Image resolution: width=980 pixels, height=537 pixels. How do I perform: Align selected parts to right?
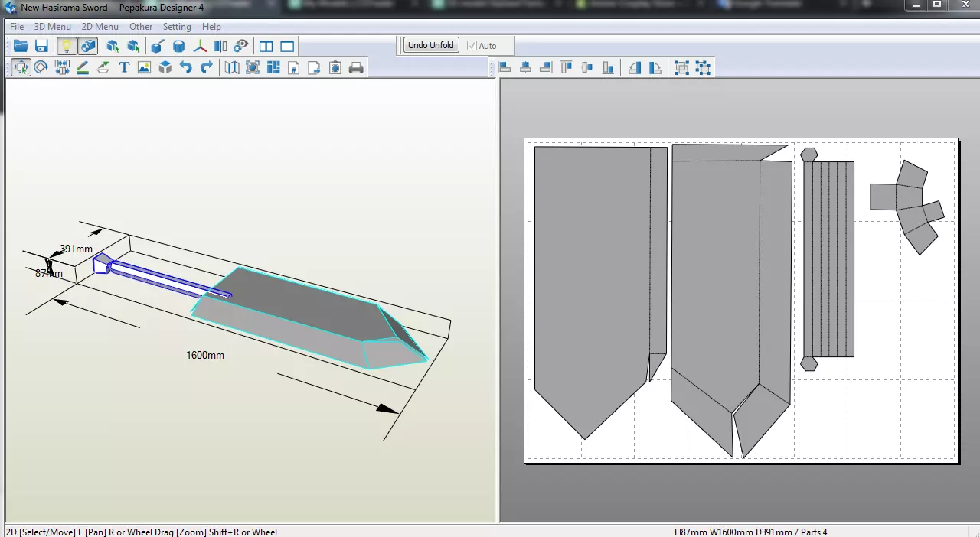(x=546, y=67)
